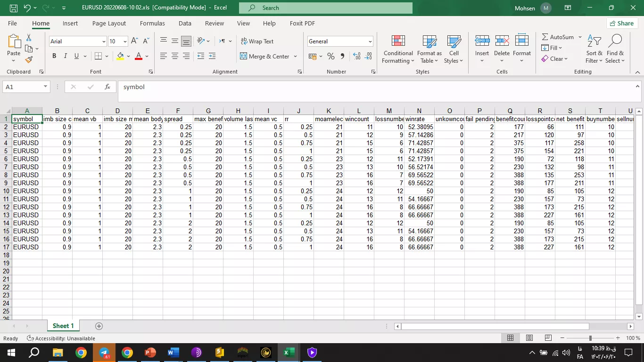644x362 pixels.
Task: Click the Share button
Action: [x=622, y=23]
